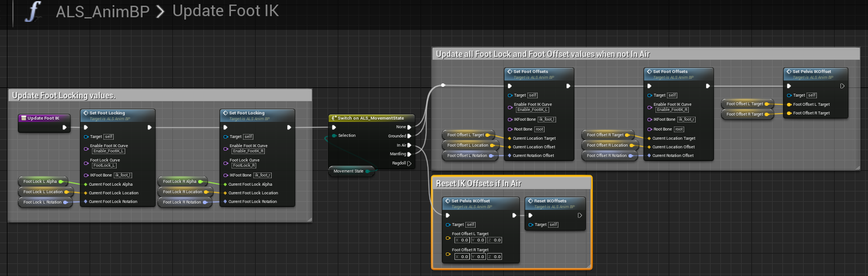Image resolution: width=868 pixels, height=276 pixels.
Task: Click the function icon beside ALS_AnimBP breadcrumb
Action: [32, 11]
